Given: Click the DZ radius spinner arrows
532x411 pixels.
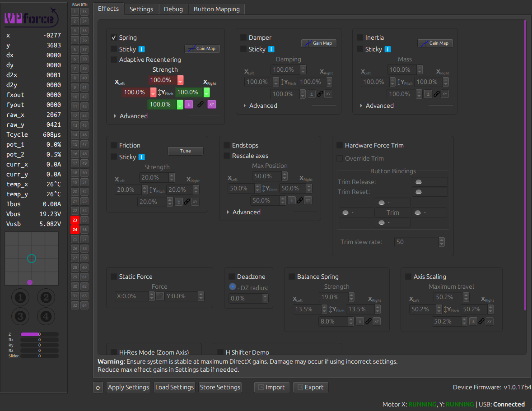Looking at the screenshot, I should (265, 298).
